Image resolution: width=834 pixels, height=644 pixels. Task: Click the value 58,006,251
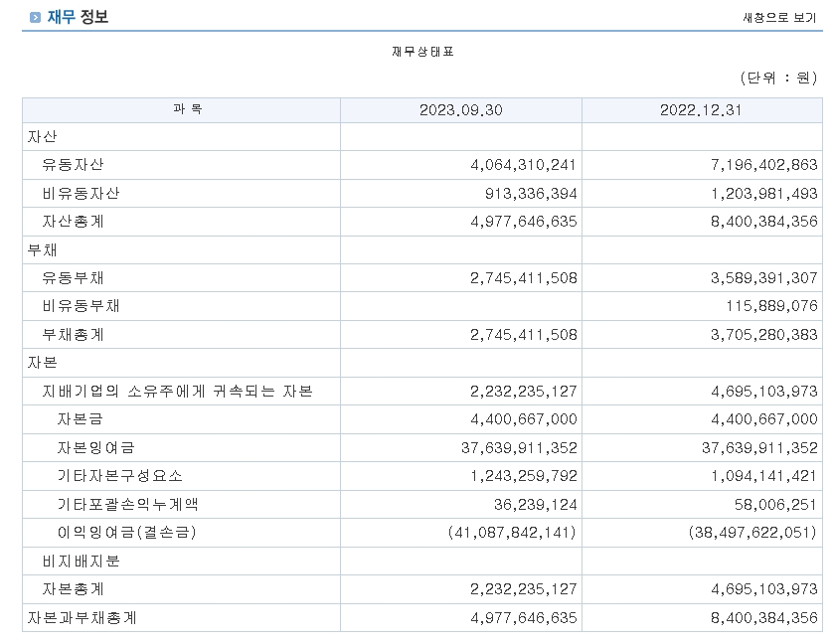775,504
